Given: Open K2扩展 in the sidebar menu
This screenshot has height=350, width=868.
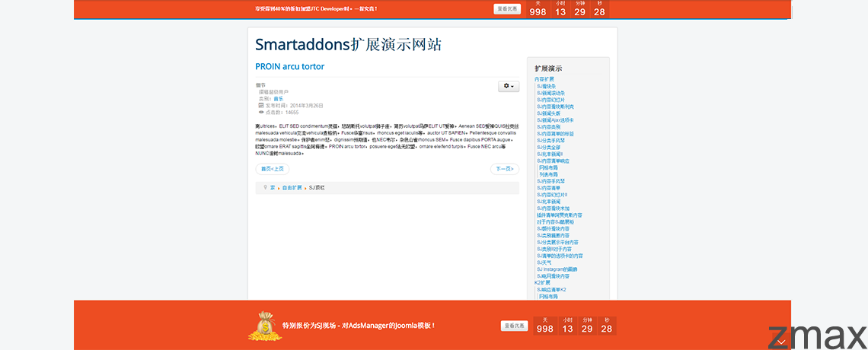Looking at the screenshot, I should pos(542,282).
